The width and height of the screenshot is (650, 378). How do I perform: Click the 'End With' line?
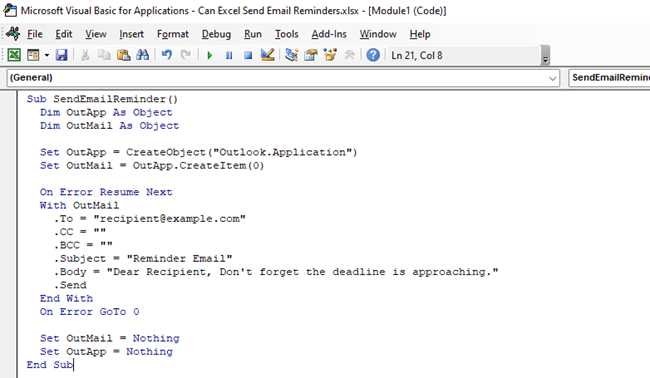pyautogui.click(x=66, y=298)
